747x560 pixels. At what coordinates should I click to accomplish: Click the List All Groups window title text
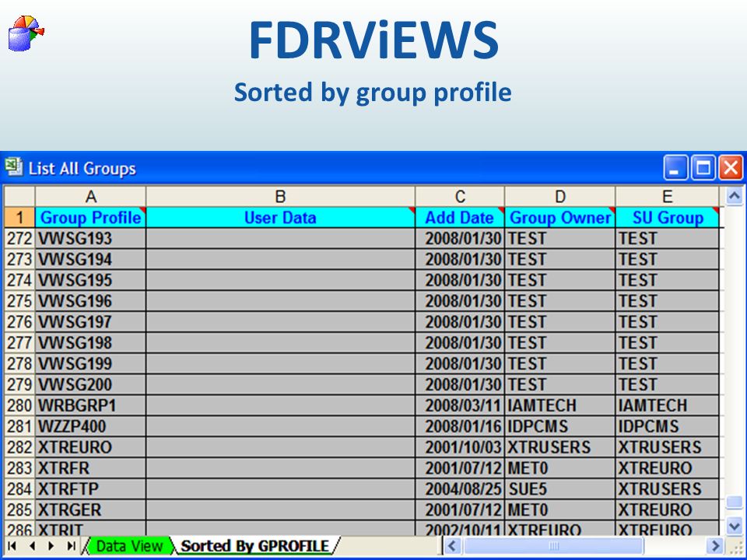[x=82, y=169]
